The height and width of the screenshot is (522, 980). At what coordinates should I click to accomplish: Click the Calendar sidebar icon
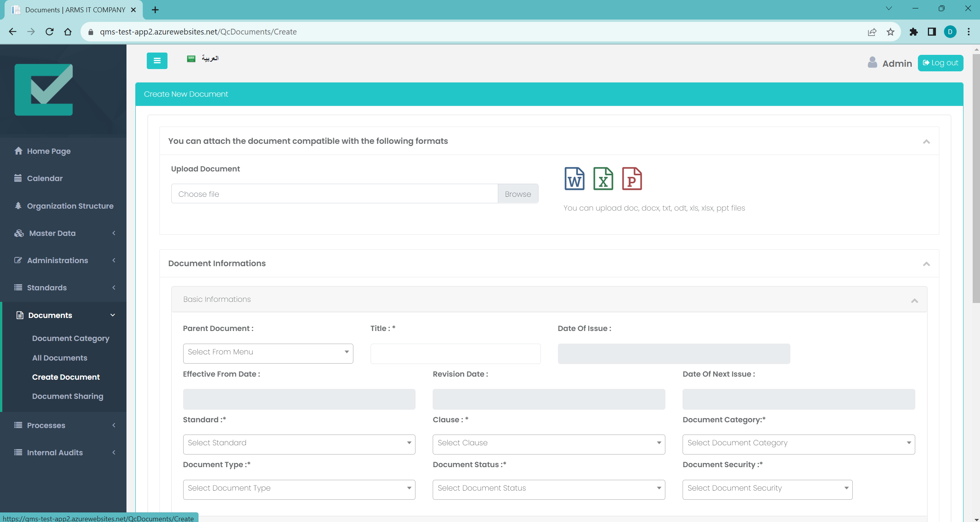click(x=18, y=178)
